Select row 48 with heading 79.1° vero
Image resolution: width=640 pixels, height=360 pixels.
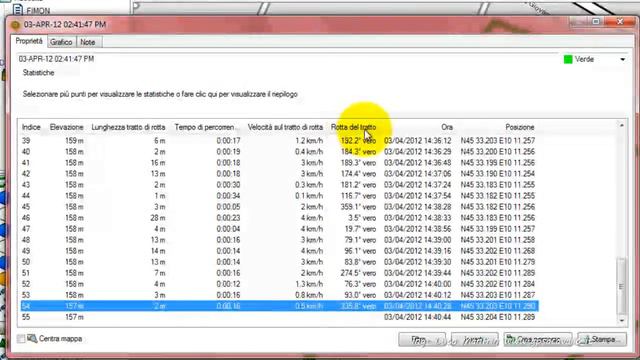click(280, 240)
